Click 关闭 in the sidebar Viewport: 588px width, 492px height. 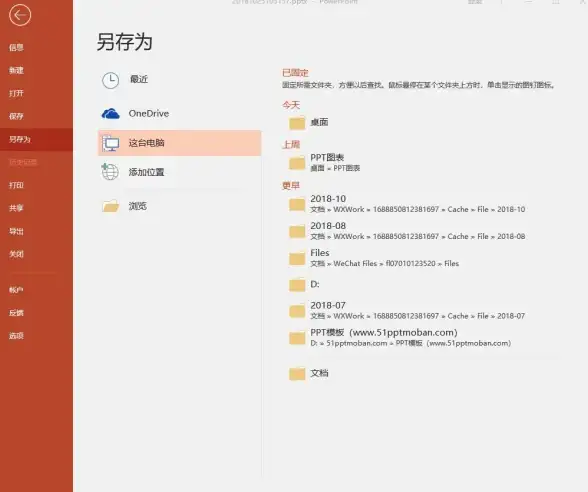pyautogui.click(x=16, y=254)
